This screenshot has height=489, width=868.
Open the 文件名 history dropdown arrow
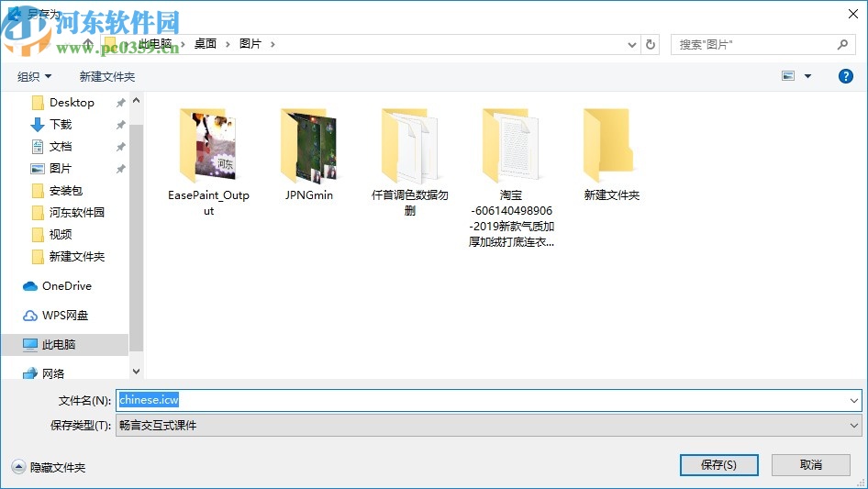point(853,400)
